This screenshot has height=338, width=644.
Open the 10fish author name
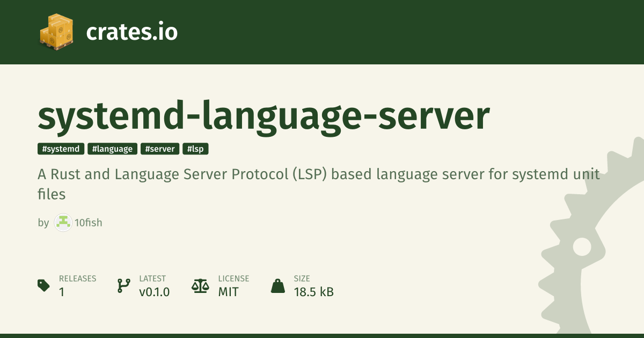coord(89,223)
